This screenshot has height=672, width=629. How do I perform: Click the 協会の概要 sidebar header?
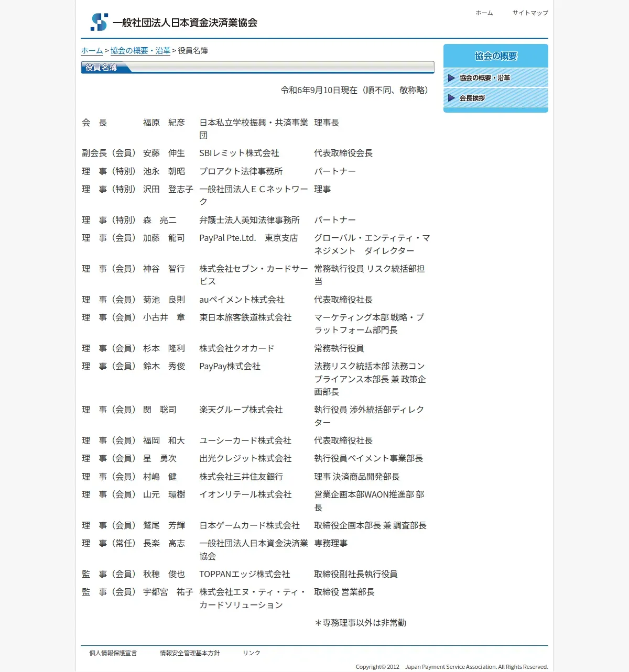(496, 56)
